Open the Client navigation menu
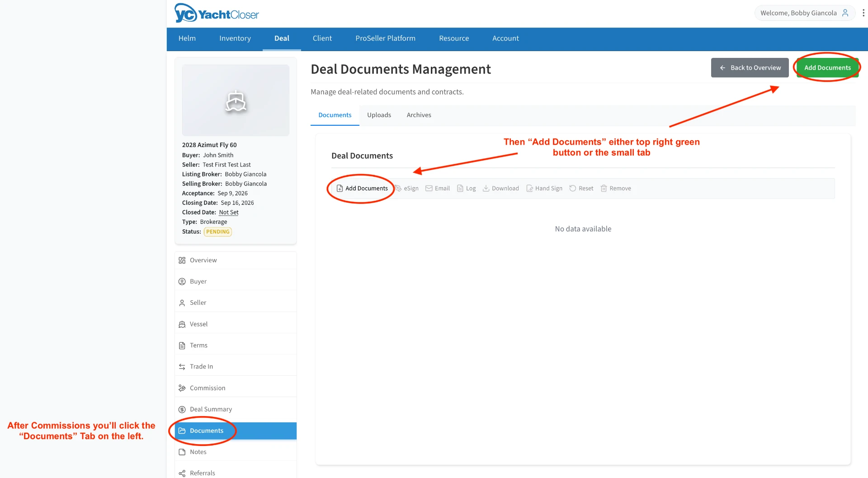This screenshot has width=868, height=478. 322,38
